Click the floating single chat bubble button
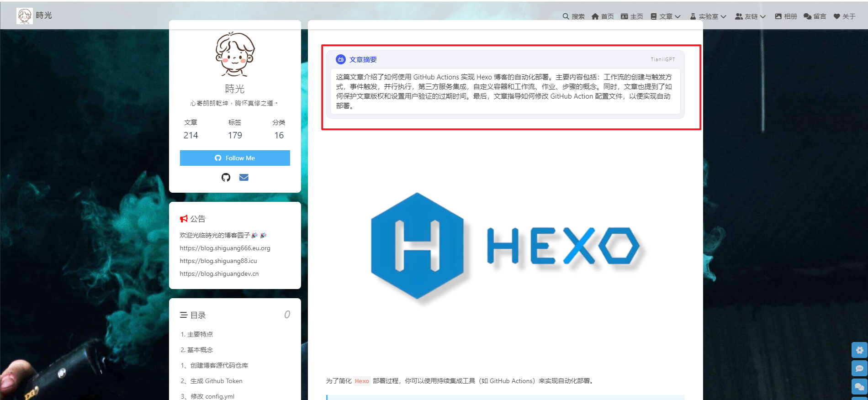 pyautogui.click(x=859, y=368)
